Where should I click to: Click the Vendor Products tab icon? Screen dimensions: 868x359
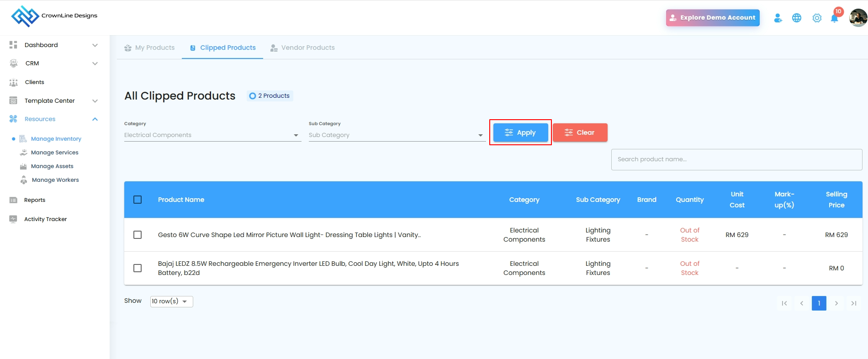[x=274, y=48]
